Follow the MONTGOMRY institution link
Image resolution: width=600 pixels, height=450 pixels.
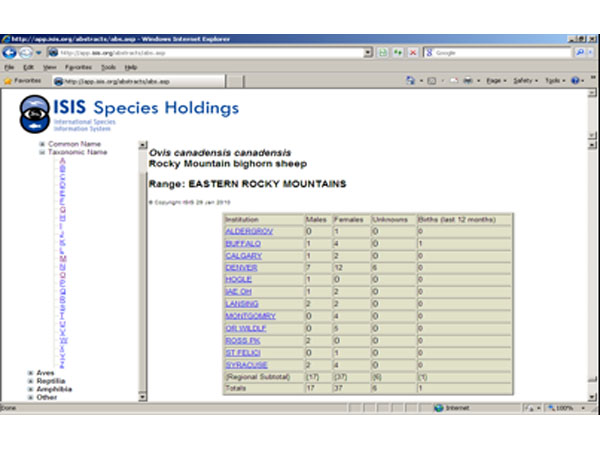[246, 315]
